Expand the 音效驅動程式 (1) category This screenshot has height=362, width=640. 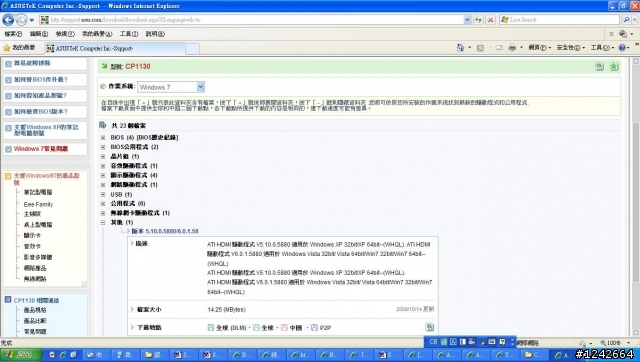point(103,166)
